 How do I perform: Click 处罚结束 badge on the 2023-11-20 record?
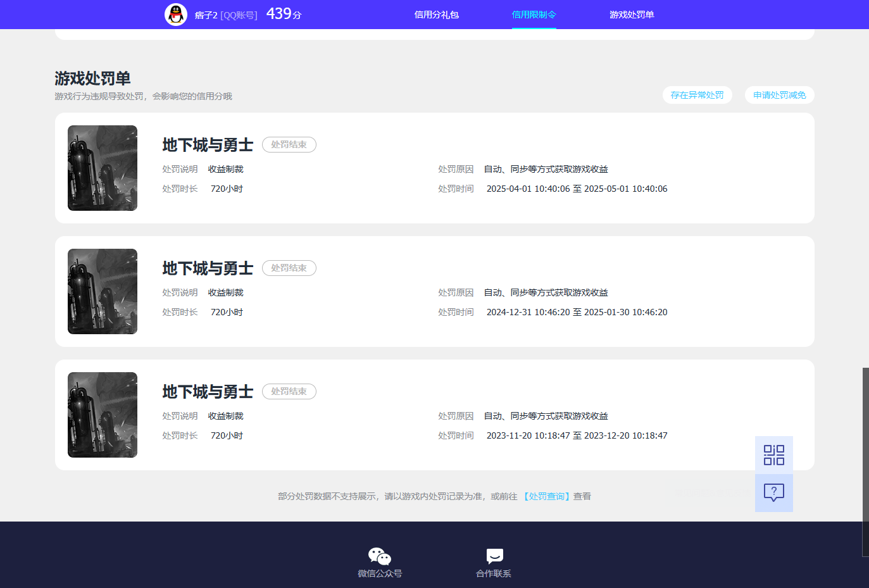[289, 391]
